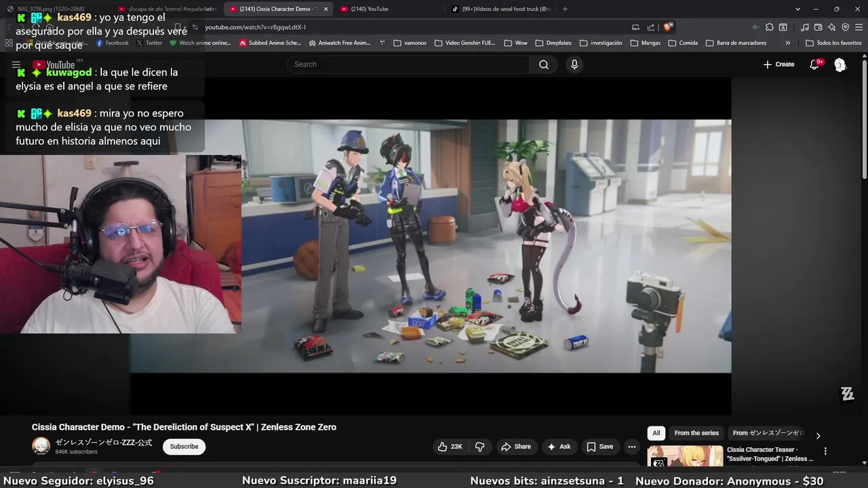Open Barra de marcadores folder

[x=736, y=43]
